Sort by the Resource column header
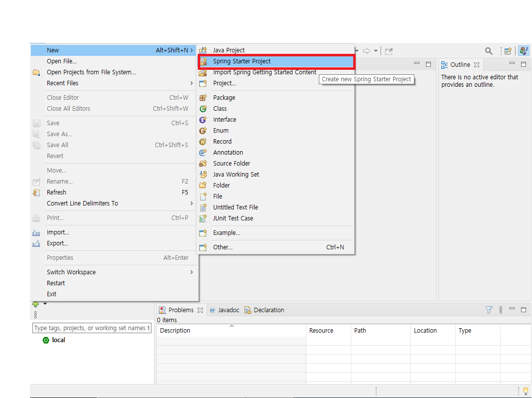 click(x=328, y=331)
